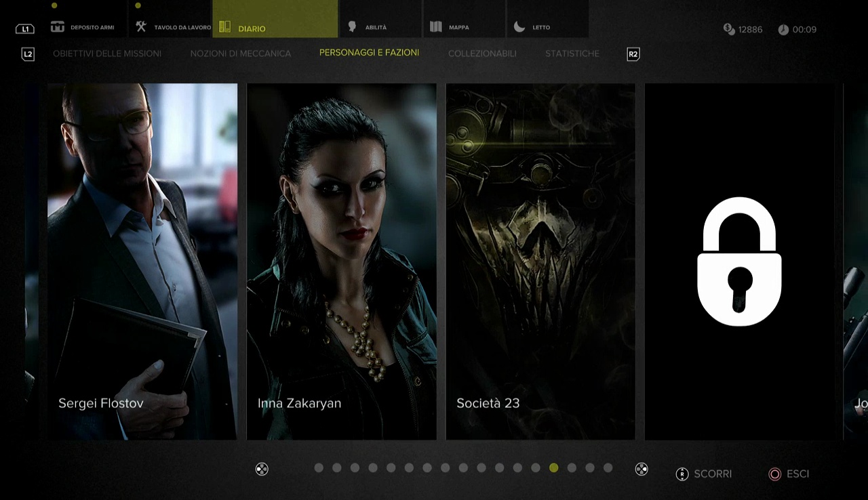Click the 00:09 time value

(804, 30)
